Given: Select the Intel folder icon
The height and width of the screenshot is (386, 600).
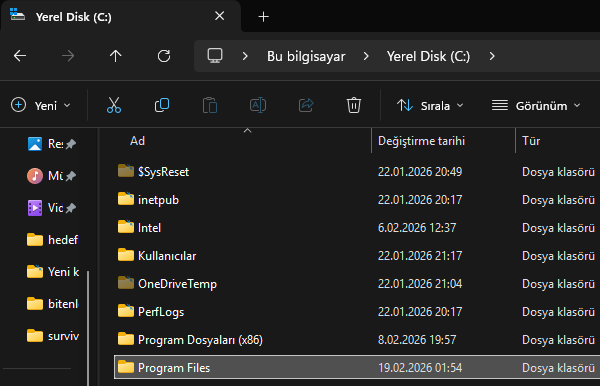Looking at the screenshot, I should click(126, 227).
